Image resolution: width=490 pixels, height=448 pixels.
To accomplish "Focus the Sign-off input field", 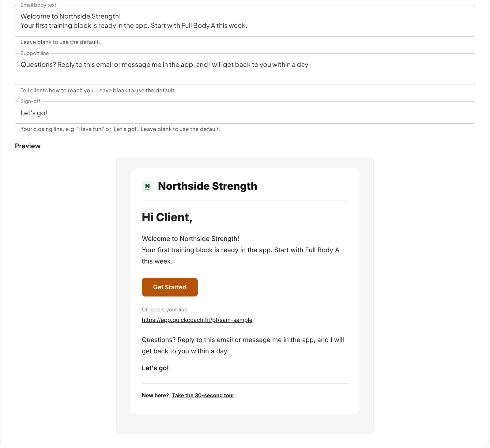I will tap(245, 113).
